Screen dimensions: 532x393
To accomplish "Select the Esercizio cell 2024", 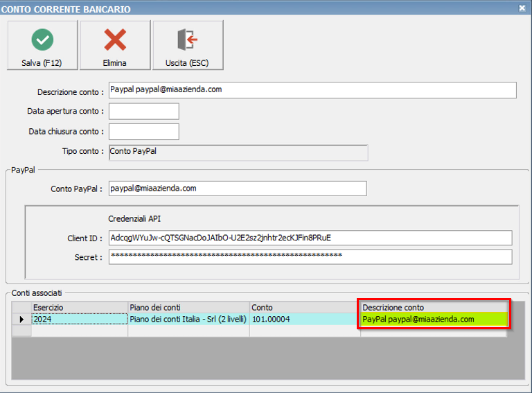I will tap(80, 319).
